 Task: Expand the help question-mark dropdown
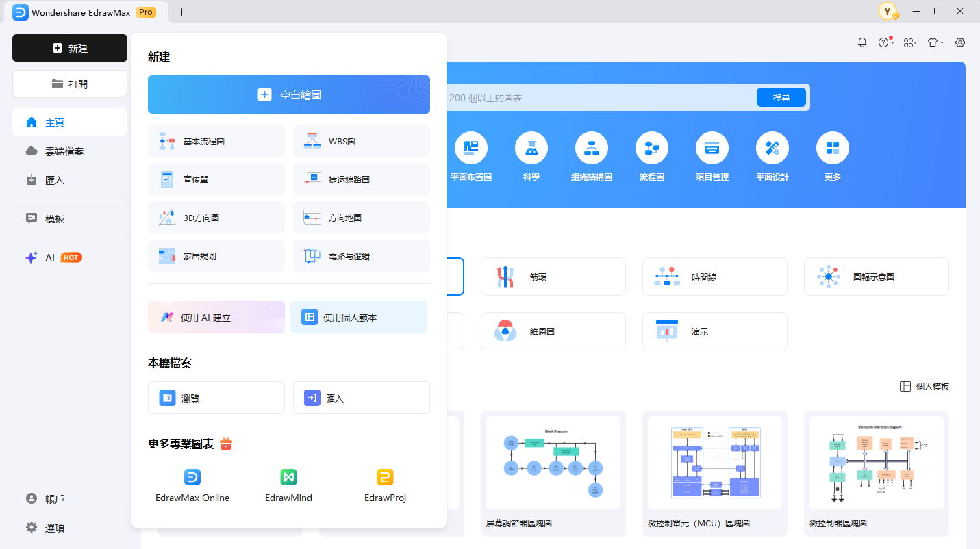coord(884,42)
